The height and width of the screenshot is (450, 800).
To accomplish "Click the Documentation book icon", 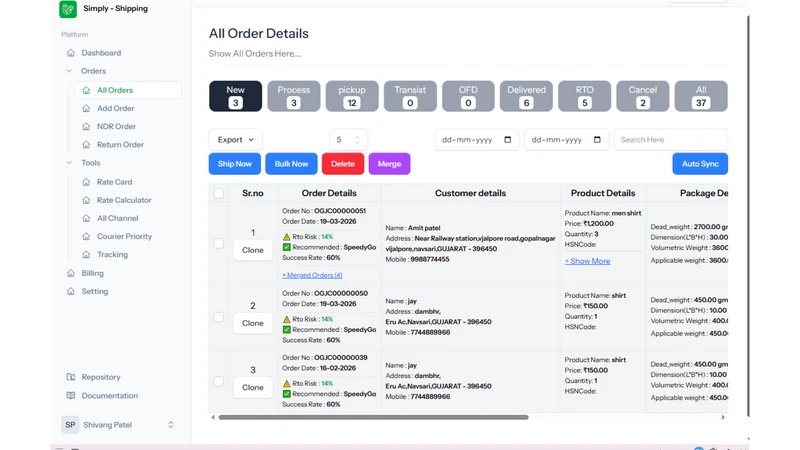I will 71,395.
